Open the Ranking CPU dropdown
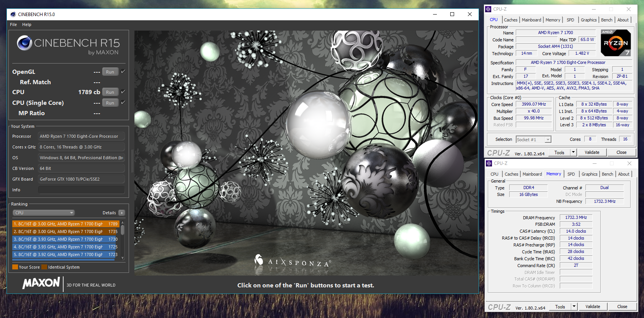The height and width of the screenshot is (318, 644). click(x=44, y=213)
